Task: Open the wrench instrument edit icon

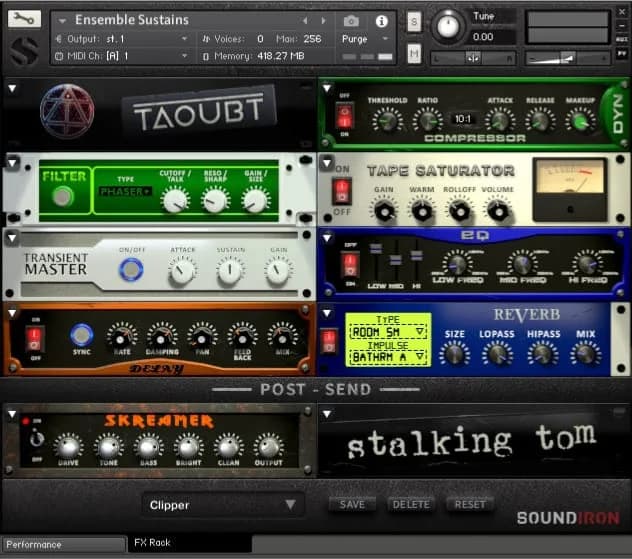Action: point(25,19)
